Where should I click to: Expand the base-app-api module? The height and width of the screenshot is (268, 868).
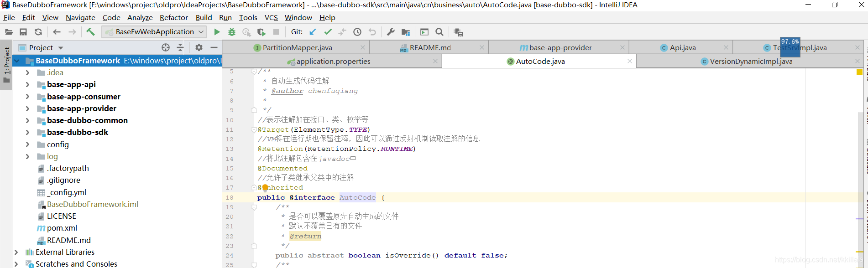click(x=27, y=84)
